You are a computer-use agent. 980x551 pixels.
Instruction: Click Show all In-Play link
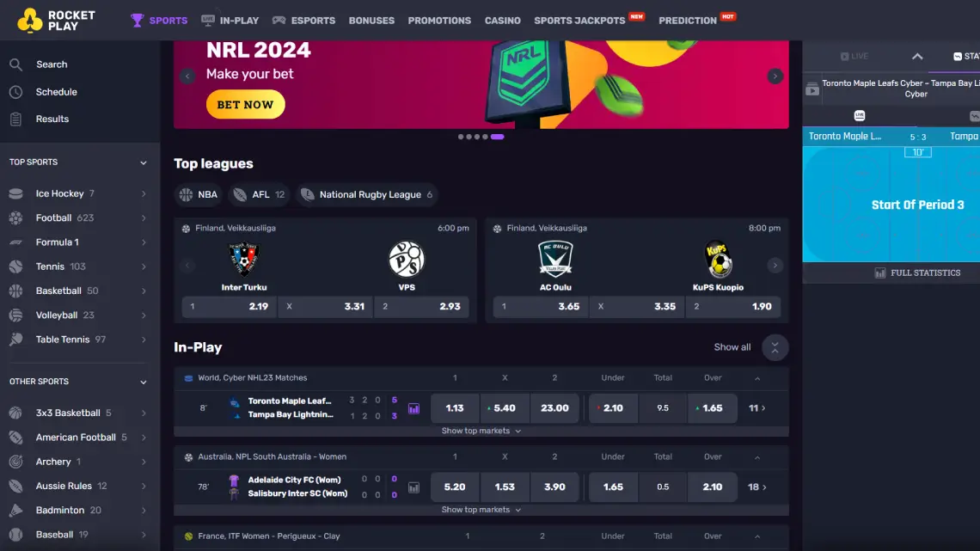[732, 347]
